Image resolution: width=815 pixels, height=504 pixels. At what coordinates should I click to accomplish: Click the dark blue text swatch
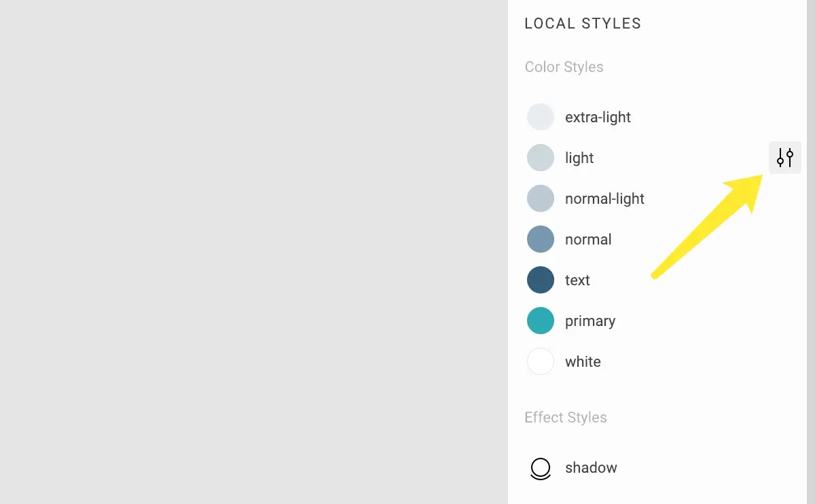coord(541,280)
